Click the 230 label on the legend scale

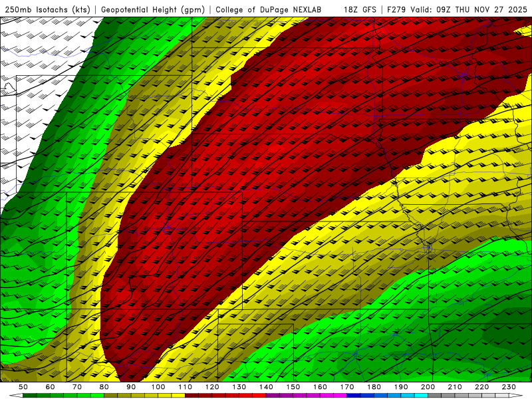[x=509, y=387]
